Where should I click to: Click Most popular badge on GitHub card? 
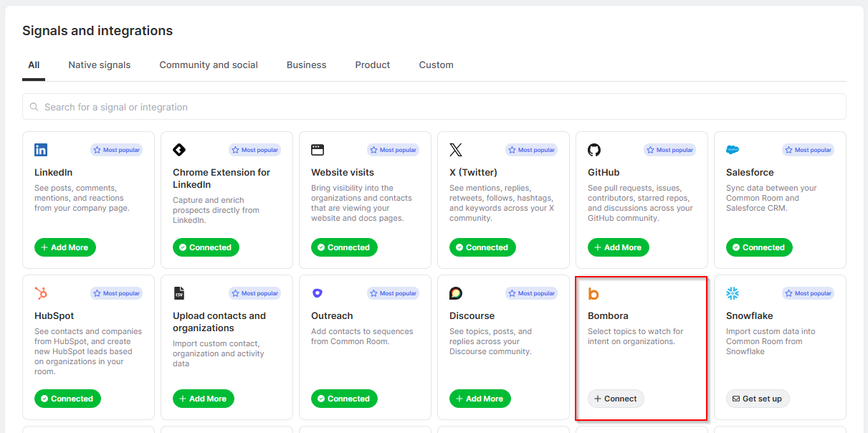point(669,150)
